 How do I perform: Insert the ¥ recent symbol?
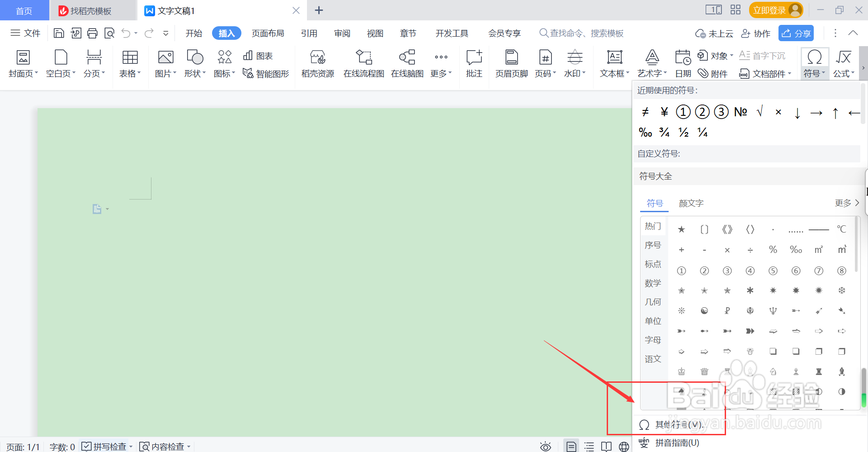coord(664,112)
